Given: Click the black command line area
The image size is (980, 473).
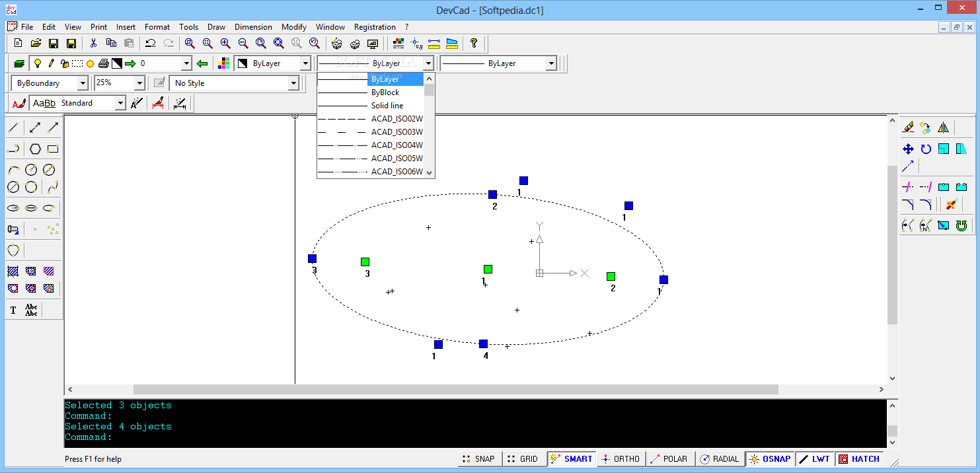Looking at the screenshot, I should pos(474,423).
